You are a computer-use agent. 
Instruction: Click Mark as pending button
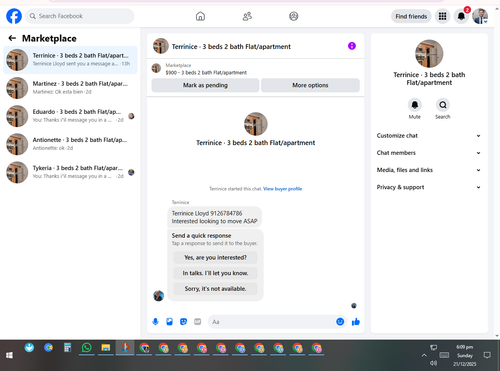tap(205, 85)
